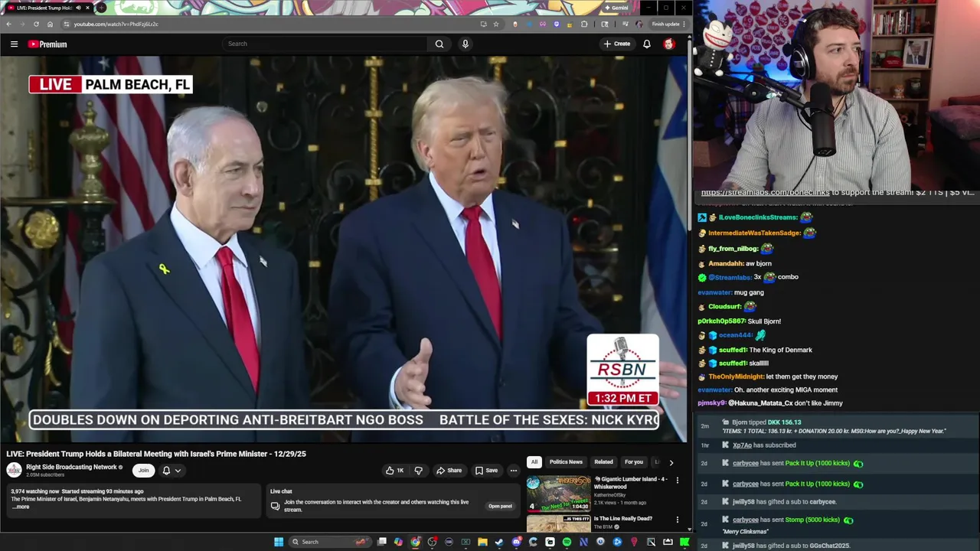The image size is (980, 551).
Task: Open the live chat panel
Action: pyautogui.click(x=500, y=506)
